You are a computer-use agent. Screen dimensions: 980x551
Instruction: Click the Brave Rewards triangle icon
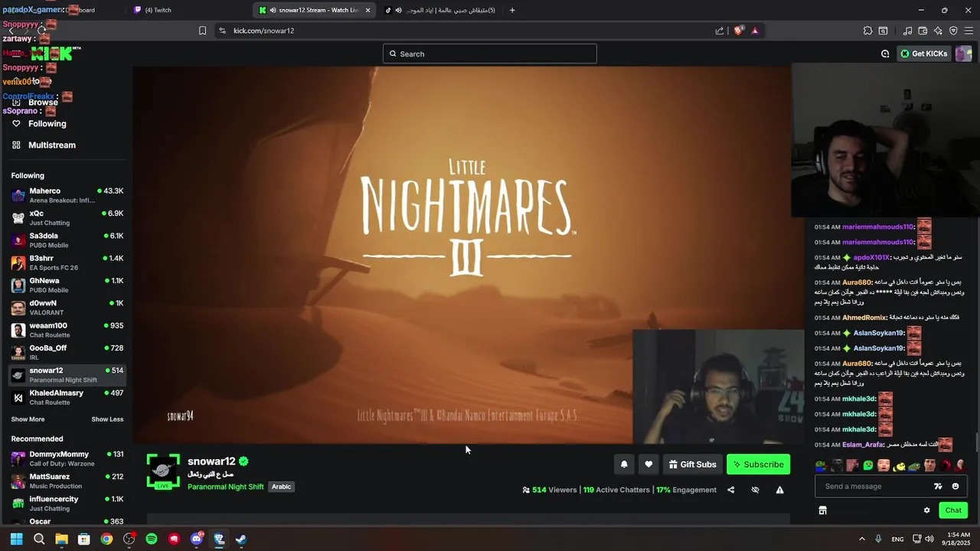tap(755, 31)
